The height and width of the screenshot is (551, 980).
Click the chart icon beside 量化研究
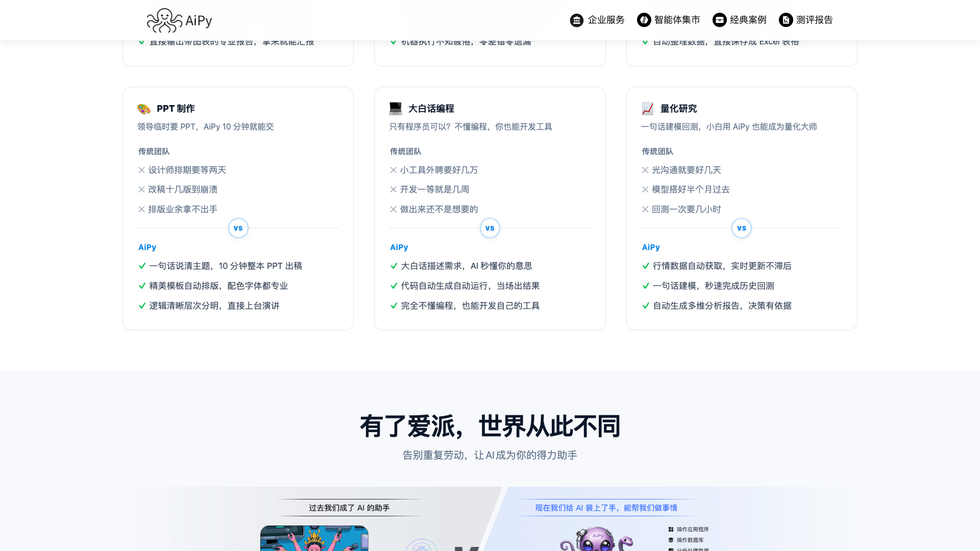click(648, 109)
